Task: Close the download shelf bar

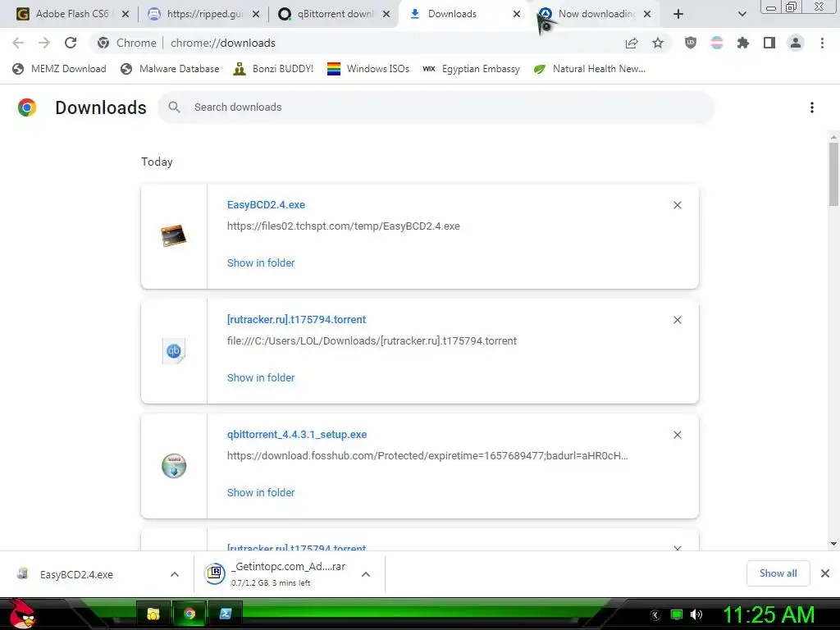Action: click(x=825, y=573)
